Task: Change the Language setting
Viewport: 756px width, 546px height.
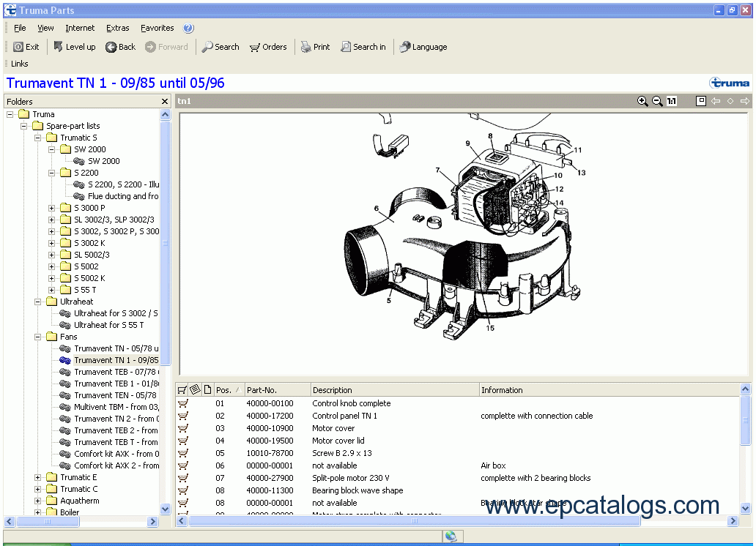Action: coord(423,47)
